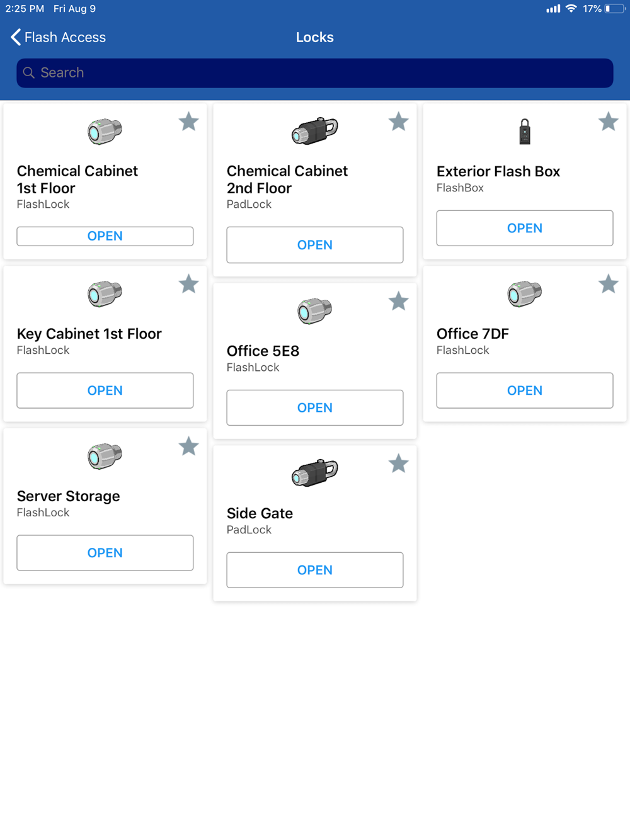The image size is (630, 840).
Task: Tap the Office 7DF lock cylinder icon
Action: pos(525,294)
